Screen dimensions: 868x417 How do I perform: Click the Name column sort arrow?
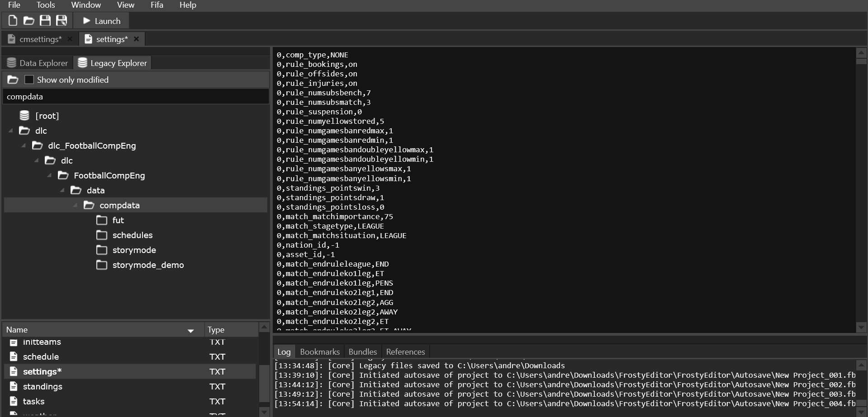coord(190,331)
